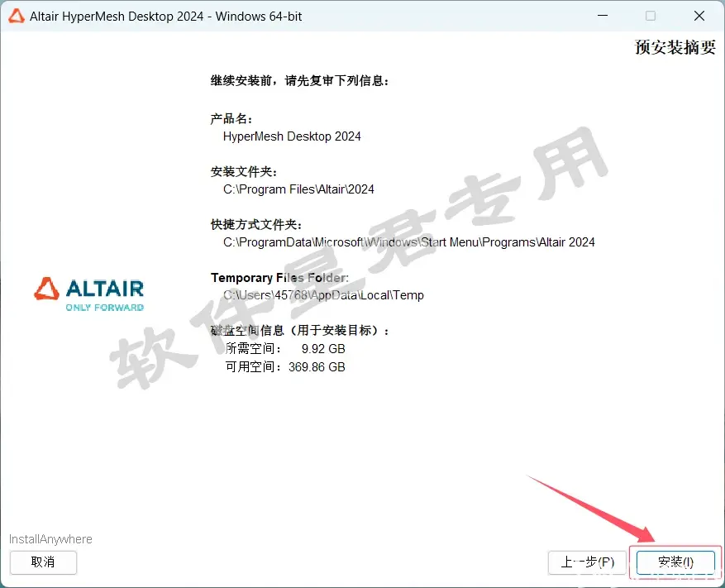The image size is (725, 588).
Task: Click the InstallAnywhere label
Action: coord(50,539)
